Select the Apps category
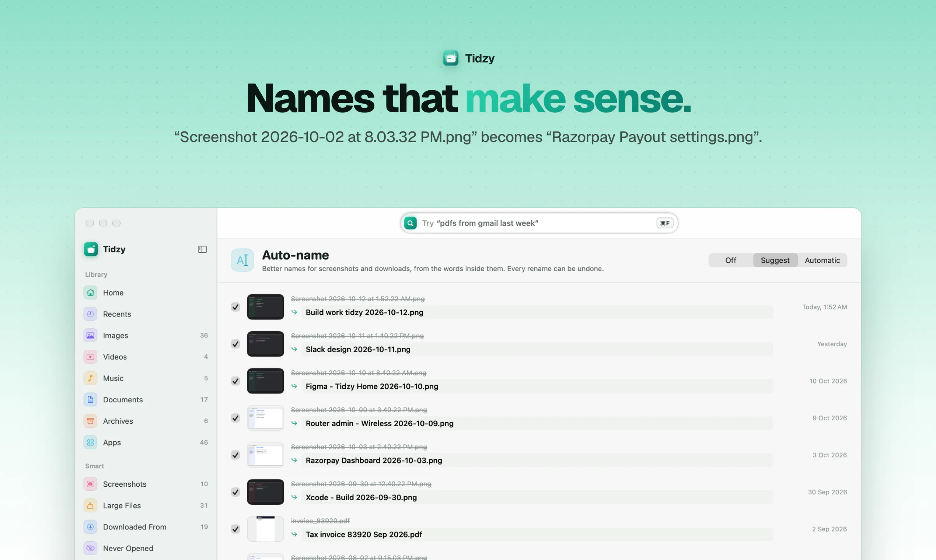 click(x=146, y=442)
